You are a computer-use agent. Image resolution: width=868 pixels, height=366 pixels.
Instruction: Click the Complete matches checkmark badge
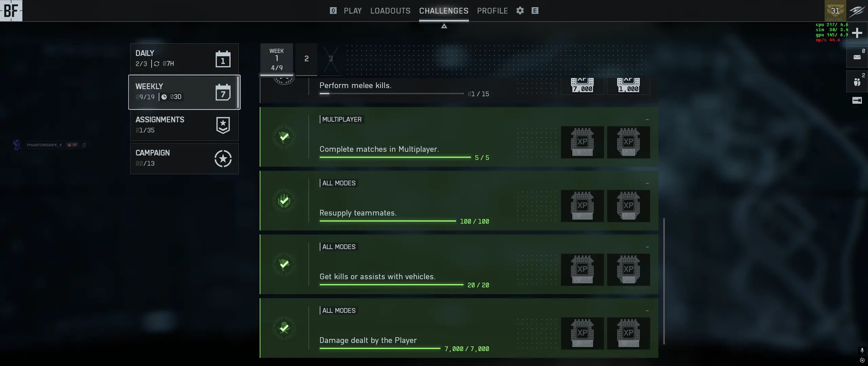[284, 137]
